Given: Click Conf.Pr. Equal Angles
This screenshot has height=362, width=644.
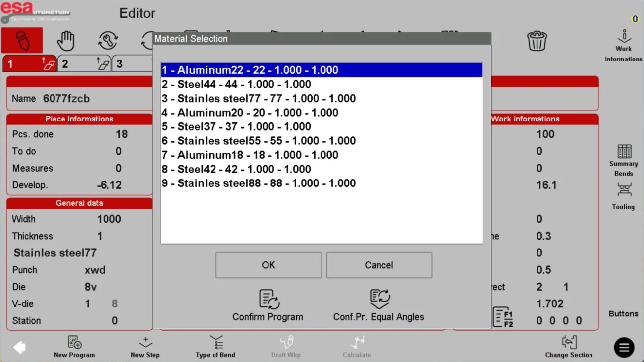Looking at the screenshot, I should point(379,305).
